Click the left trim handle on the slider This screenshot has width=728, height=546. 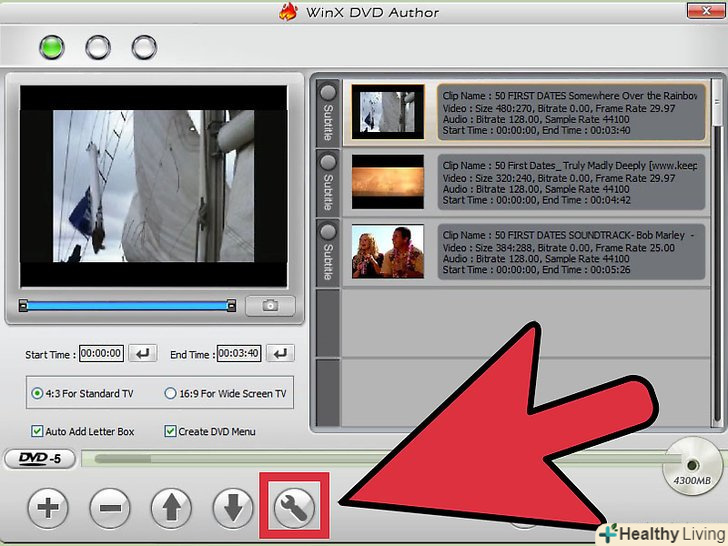tap(23, 306)
